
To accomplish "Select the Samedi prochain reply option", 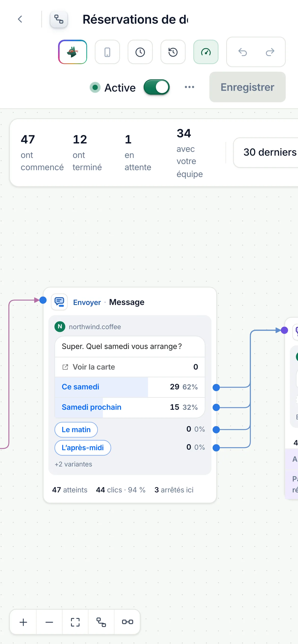I will point(130,407).
